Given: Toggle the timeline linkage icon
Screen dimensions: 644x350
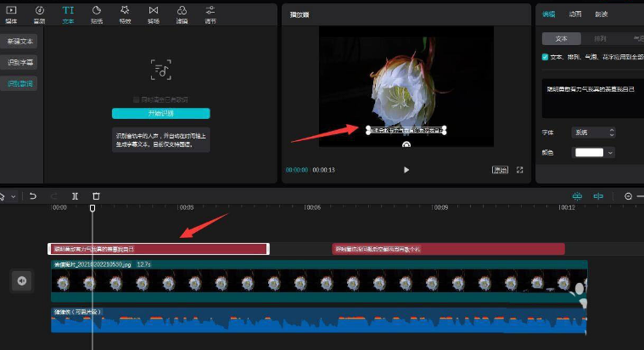Looking at the screenshot, I should pos(598,196).
